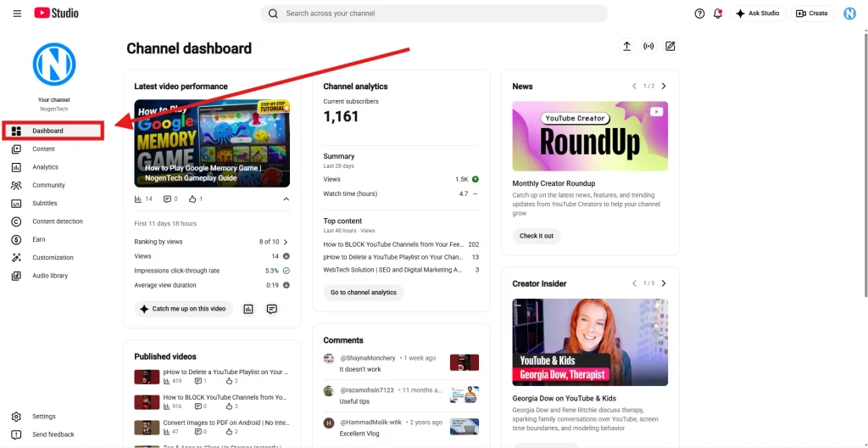Click the green check beside 5.3% click-through
Image resolution: width=868 pixels, height=448 pixels.
click(x=287, y=272)
